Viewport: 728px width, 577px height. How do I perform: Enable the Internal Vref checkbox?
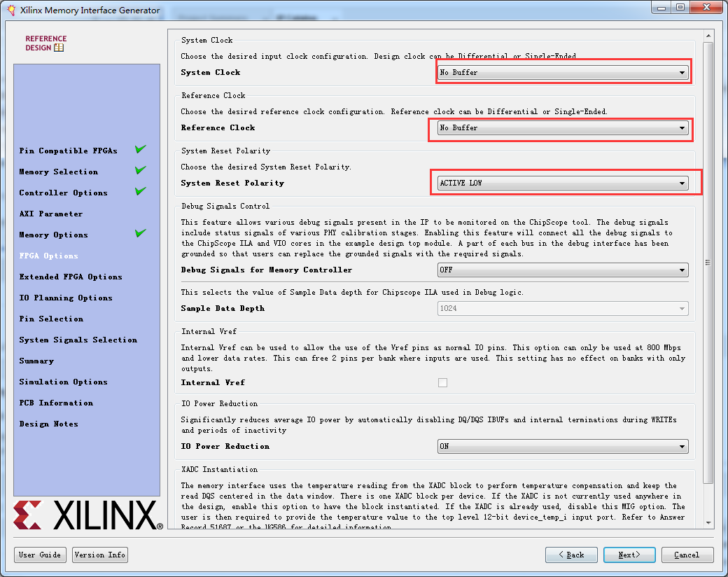point(442,382)
